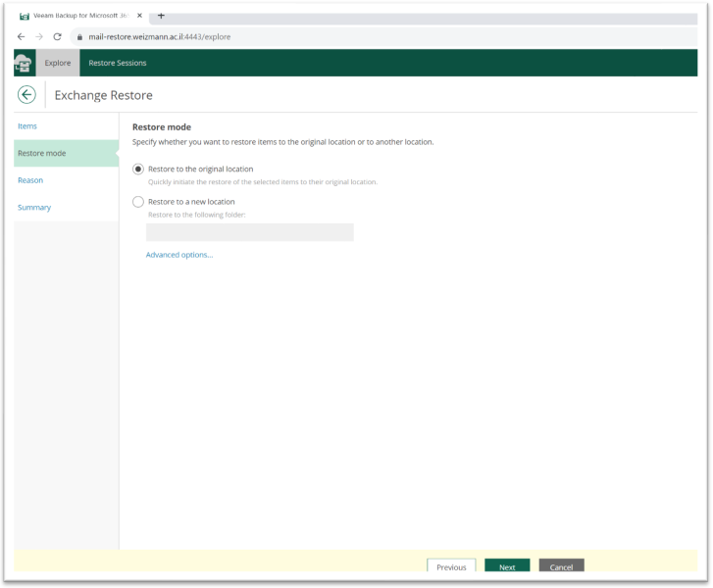
Task: Reload the page with the refresh icon
Action: (x=58, y=36)
